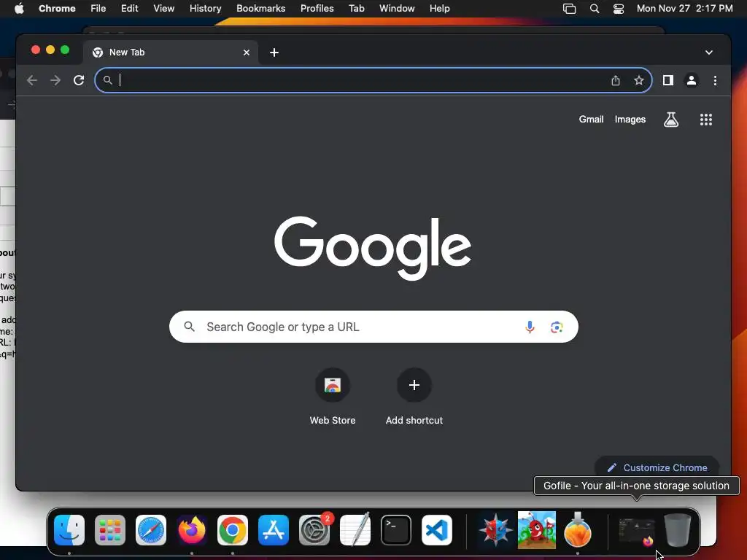Restore minimized Gofile Firefox window from Dock
The width and height of the screenshot is (747, 560).
tap(636, 532)
